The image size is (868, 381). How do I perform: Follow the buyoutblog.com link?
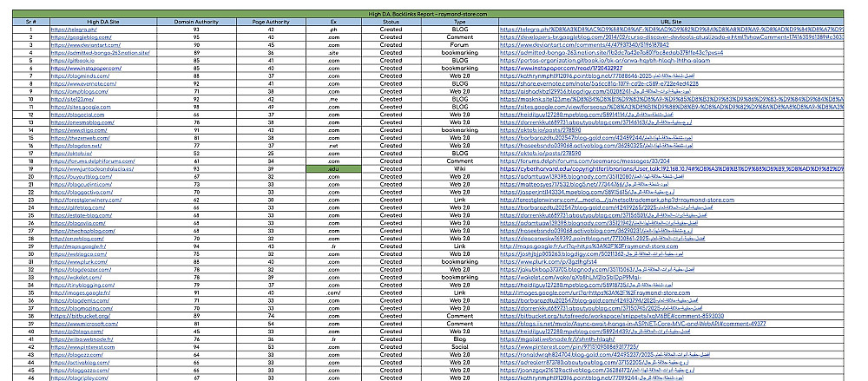pyautogui.click(x=82, y=177)
